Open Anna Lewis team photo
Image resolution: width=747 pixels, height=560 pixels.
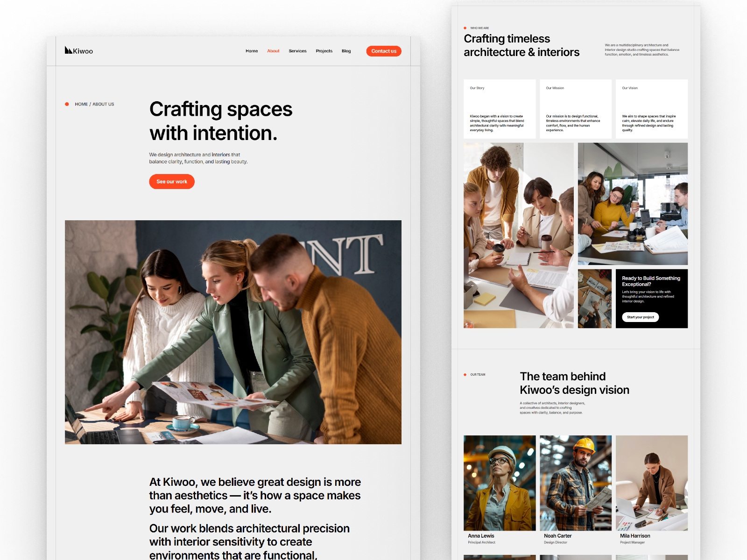[500, 483]
